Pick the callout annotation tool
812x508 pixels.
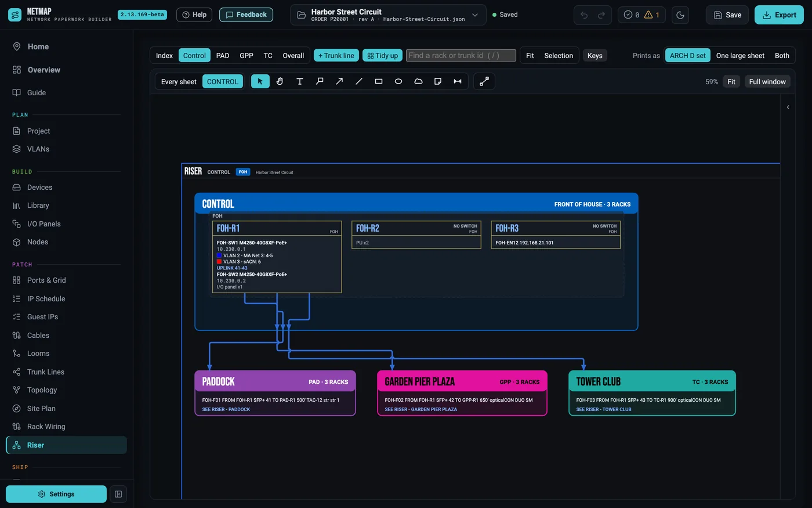click(x=319, y=82)
